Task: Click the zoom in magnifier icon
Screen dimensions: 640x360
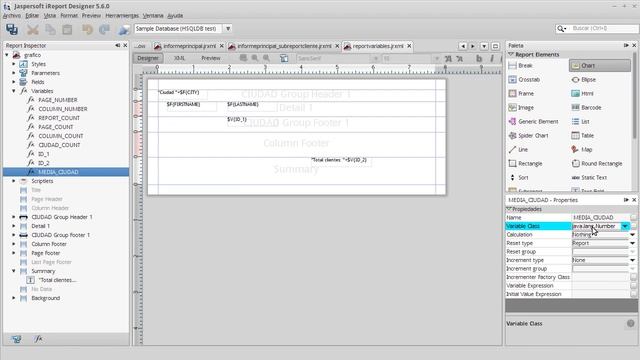Action: click(255, 58)
